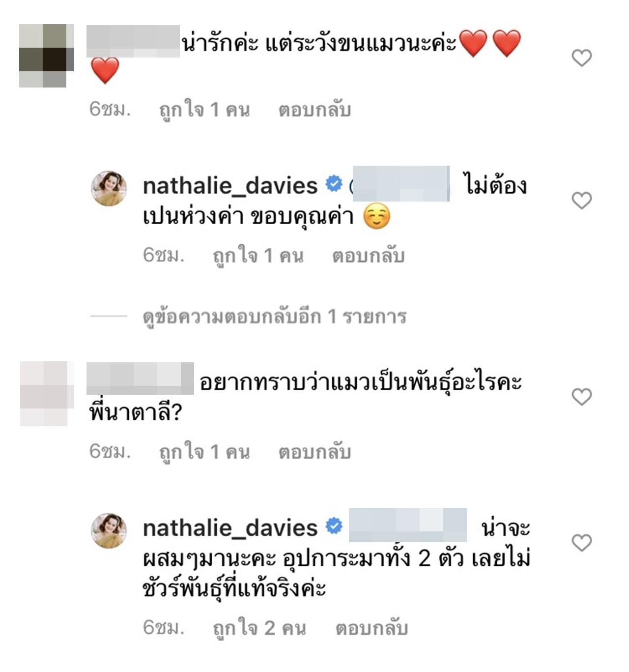The image size is (629, 672).
Task: Tap the verified badge on second reply
Action: pos(334,526)
